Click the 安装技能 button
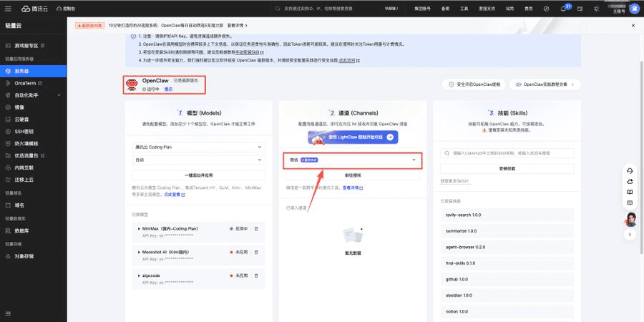 [507, 168]
